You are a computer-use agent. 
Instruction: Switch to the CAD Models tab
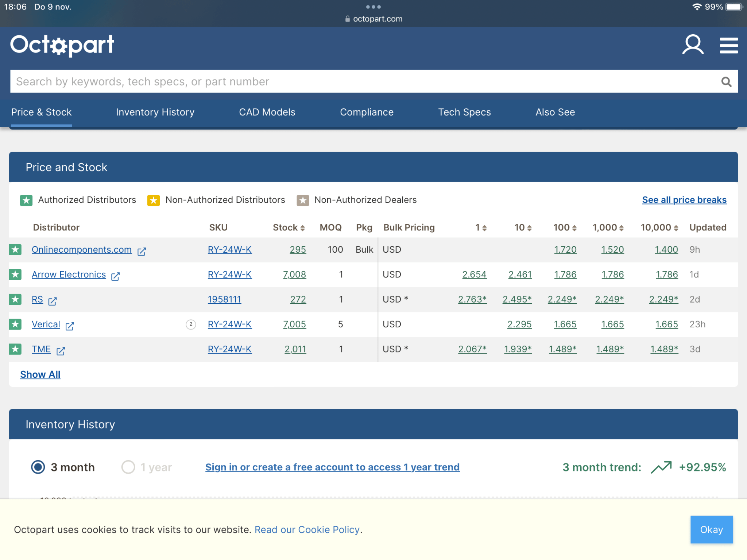click(267, 112)
